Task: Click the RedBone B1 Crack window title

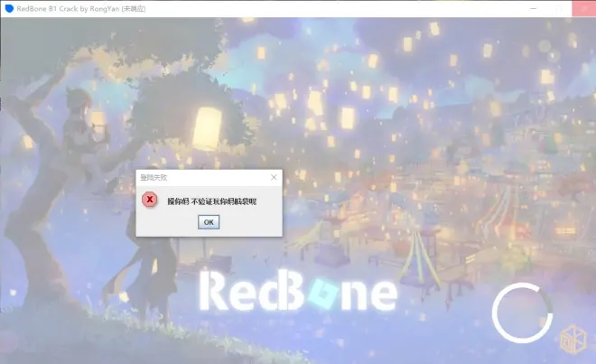Action: pos(81,8)
